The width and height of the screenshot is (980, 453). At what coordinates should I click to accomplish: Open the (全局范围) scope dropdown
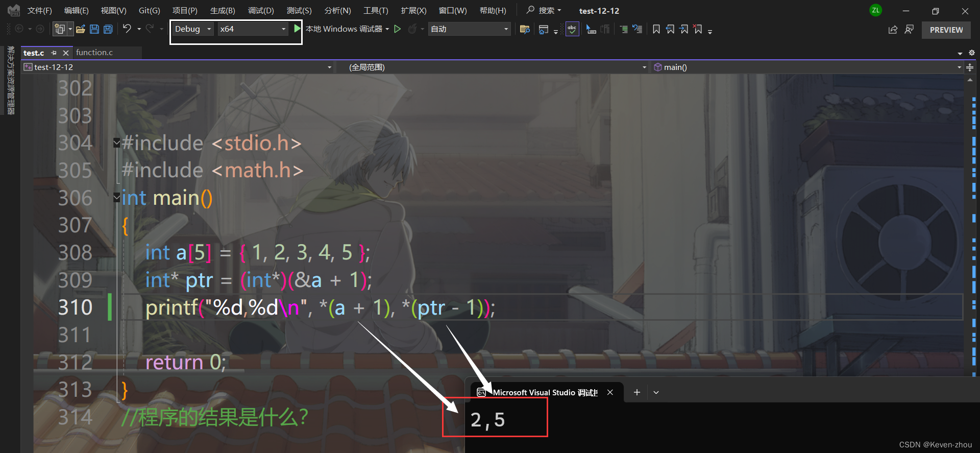point(492,67)
